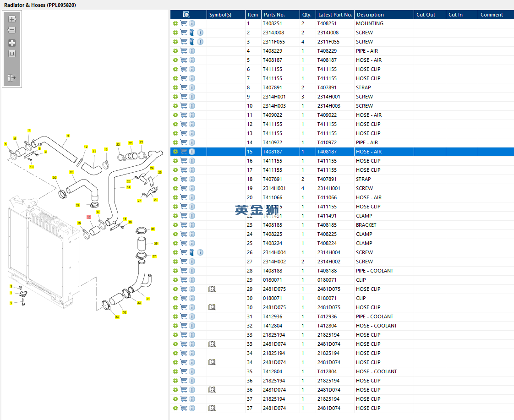
Task: Zoom out of the parts diagram
Action: click(12, 30)
